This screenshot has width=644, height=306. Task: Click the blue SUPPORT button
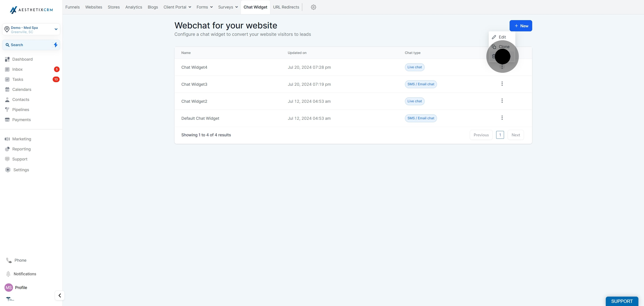(x=622, y=301)
